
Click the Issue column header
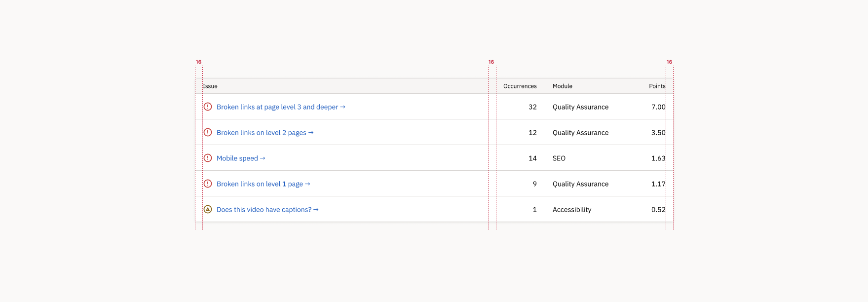click(x=210, y=86)
